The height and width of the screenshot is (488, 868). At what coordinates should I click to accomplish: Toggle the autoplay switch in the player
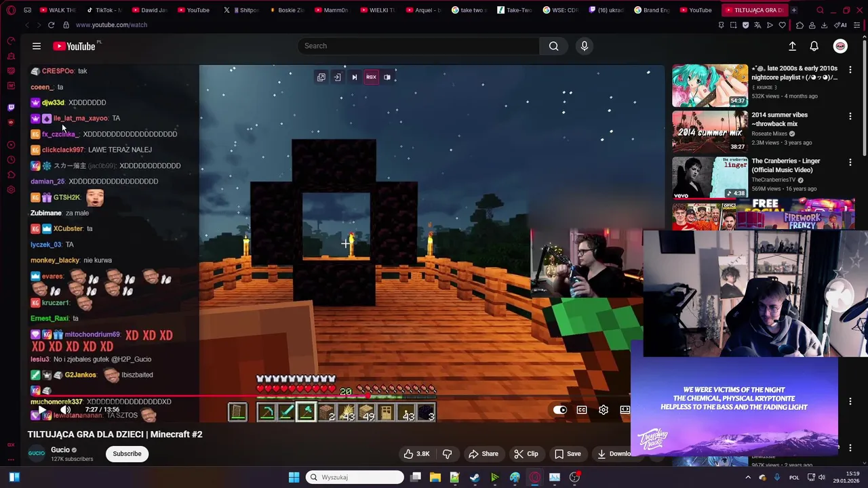point(559,410)
